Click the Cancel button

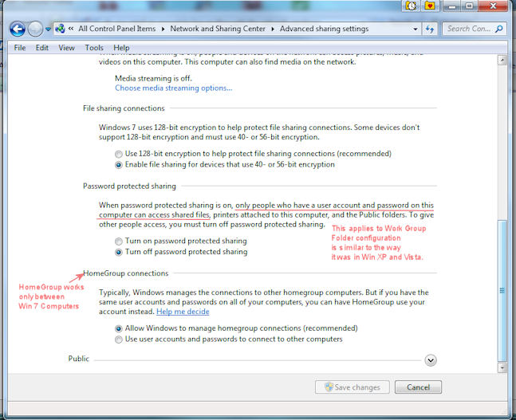click(418, 387)
